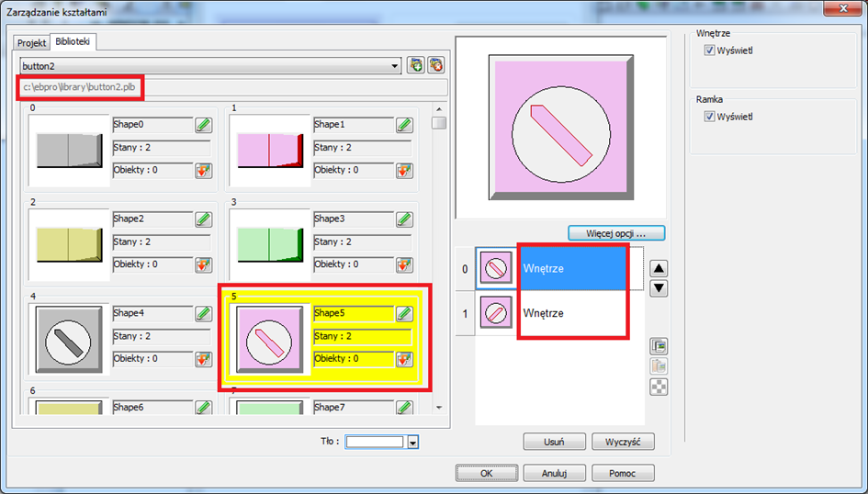Viewport: 868px width, 494px height.
Task: Open help with the Pomoc button
Action: pos(623,474)
